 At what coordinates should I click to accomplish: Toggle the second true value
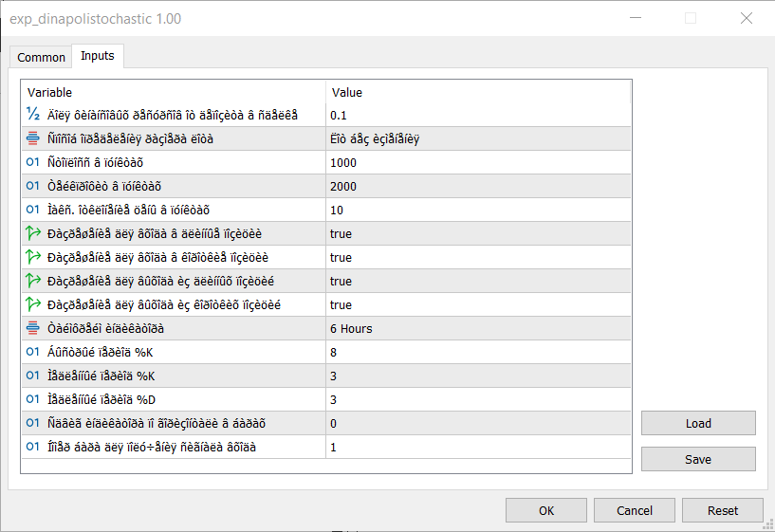pos(478,257)
